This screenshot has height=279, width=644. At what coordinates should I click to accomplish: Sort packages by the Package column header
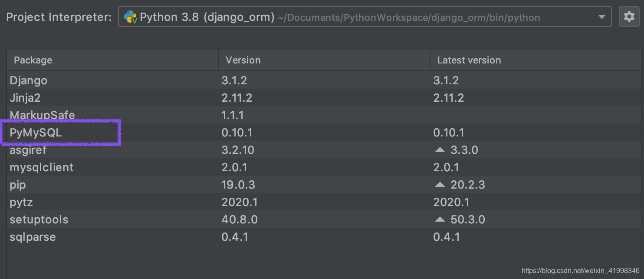point(33,60)
